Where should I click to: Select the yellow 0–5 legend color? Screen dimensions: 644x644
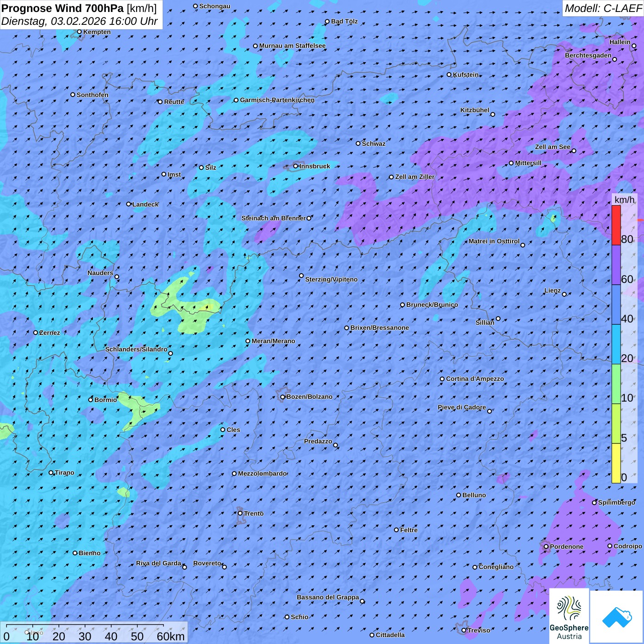click(616, 463)
